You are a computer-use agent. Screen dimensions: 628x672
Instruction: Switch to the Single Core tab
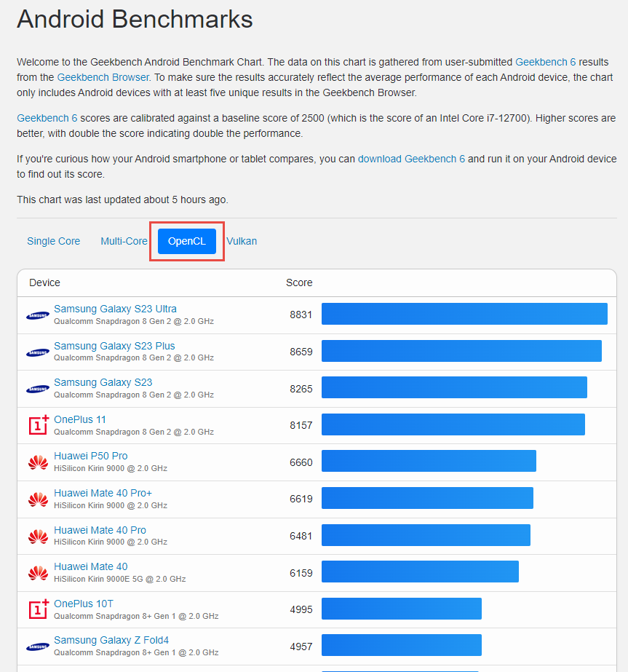54,241
